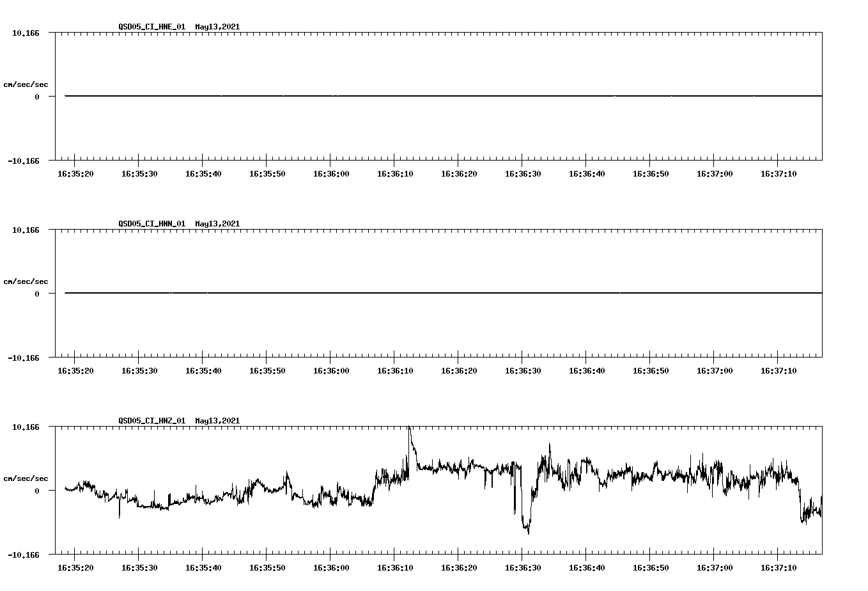Select the QSD05_CI_HNN_01 channel label

[151, 224]
